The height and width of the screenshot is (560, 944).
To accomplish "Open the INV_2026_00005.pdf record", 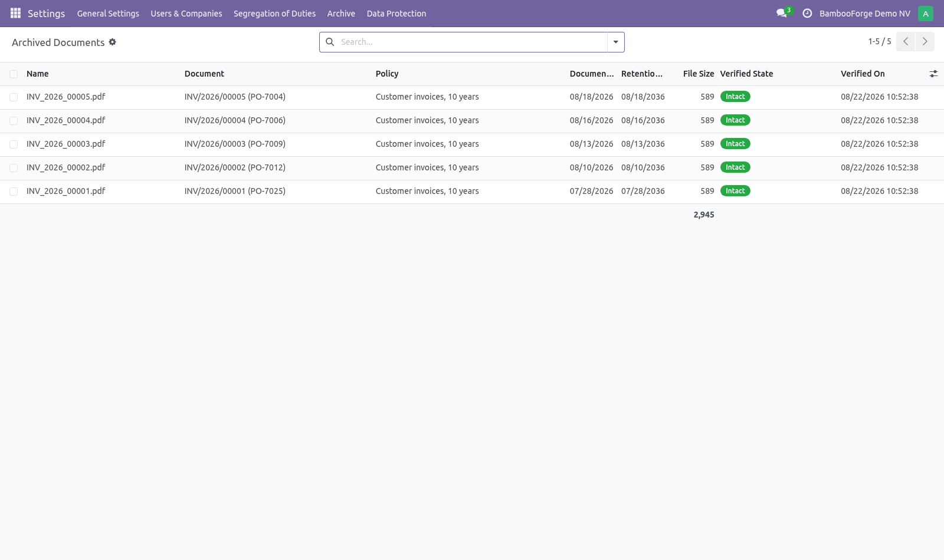I will pyautogui.click(x=65, y=97).
